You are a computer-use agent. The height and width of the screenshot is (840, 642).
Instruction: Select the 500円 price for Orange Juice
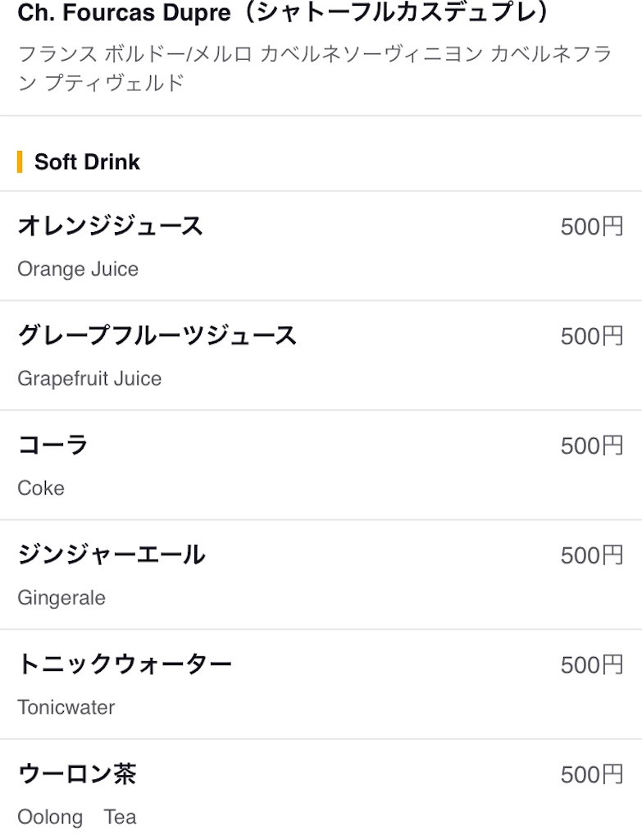point(592,226)
